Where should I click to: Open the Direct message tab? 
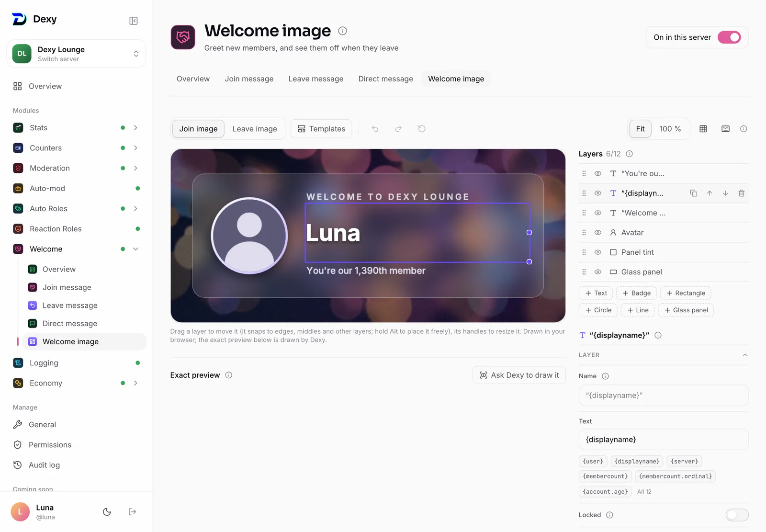point(385,79)
